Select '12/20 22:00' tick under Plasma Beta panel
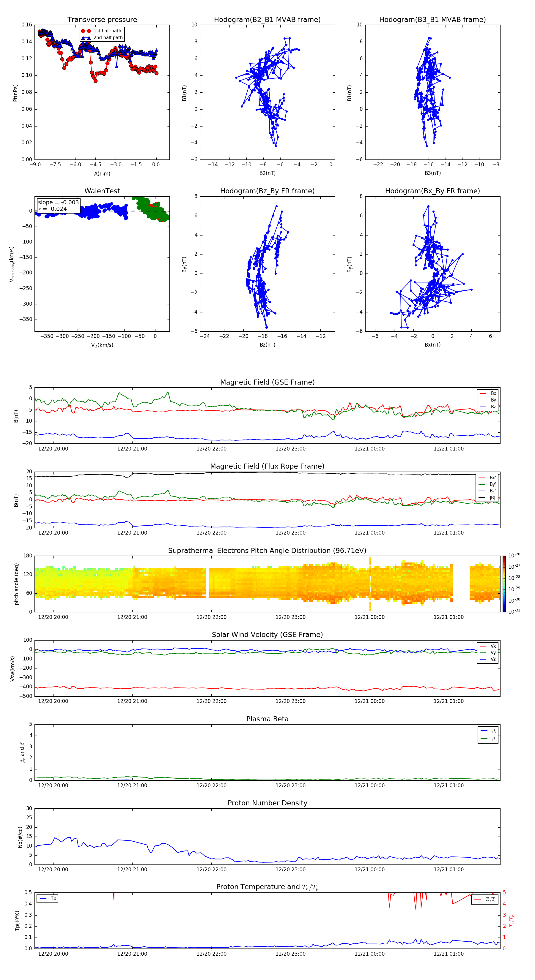Image resolution: width=535 pixels, height=980 pixels. (x=211, y=785)
